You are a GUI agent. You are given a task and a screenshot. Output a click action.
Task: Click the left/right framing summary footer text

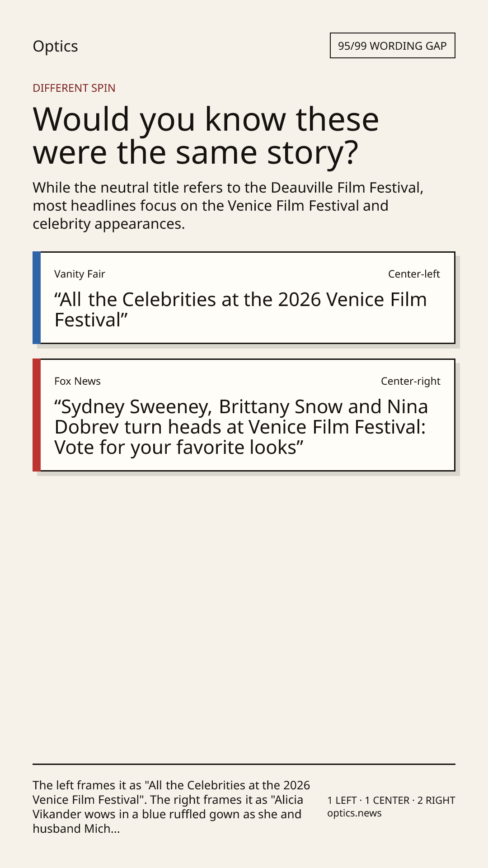click(x=172, y=807)
